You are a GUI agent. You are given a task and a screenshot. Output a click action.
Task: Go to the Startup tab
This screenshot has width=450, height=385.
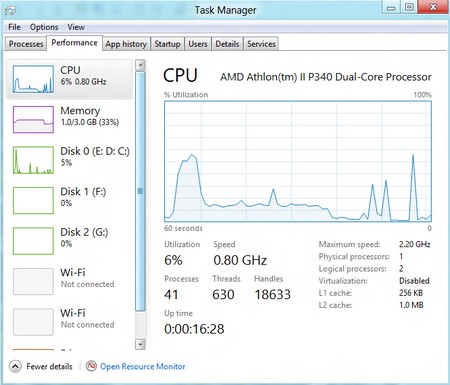167,44
